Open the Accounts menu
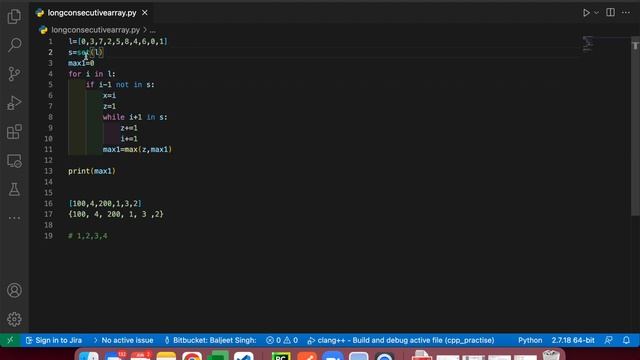Viewport: 640px width, 360px height. tap(14, 290)
